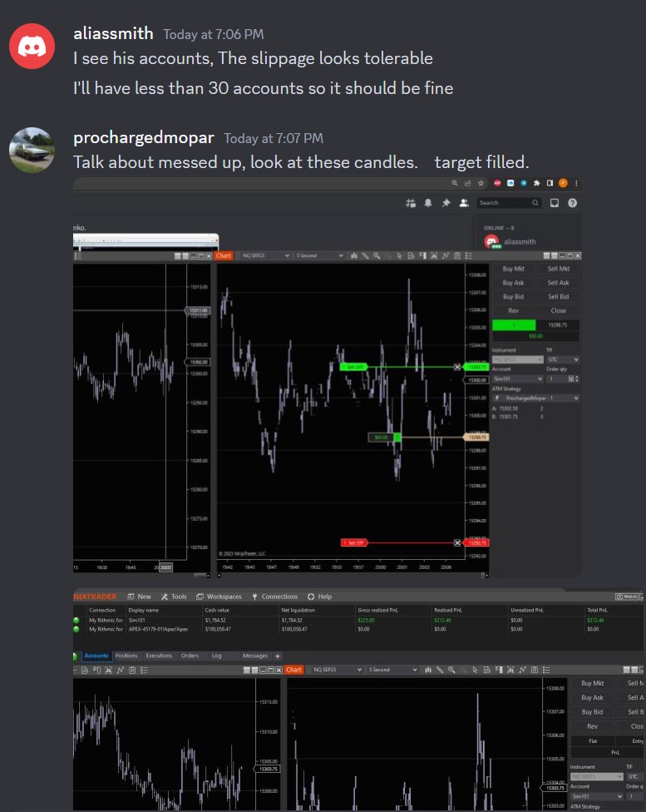Cancel the green Sell LMT order with its X
Viewport: 646px width, 812px height.
click(x=457, y=367)
